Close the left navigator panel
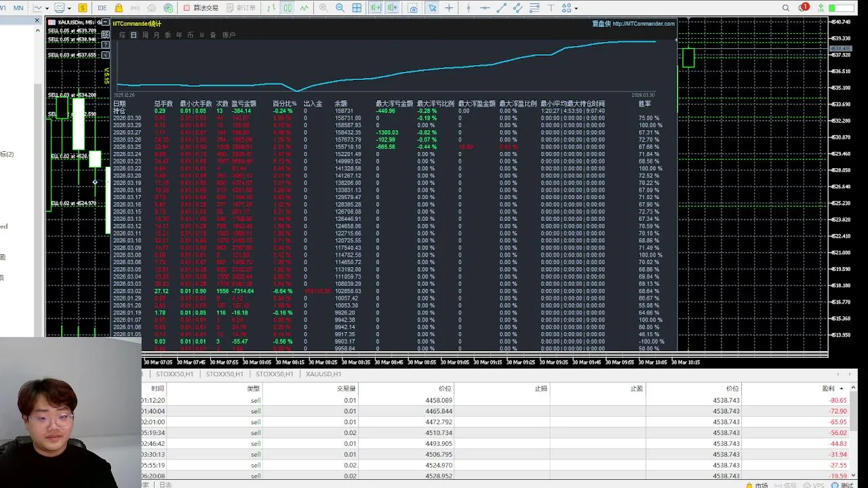868x488 pixels. pos(37,20)
